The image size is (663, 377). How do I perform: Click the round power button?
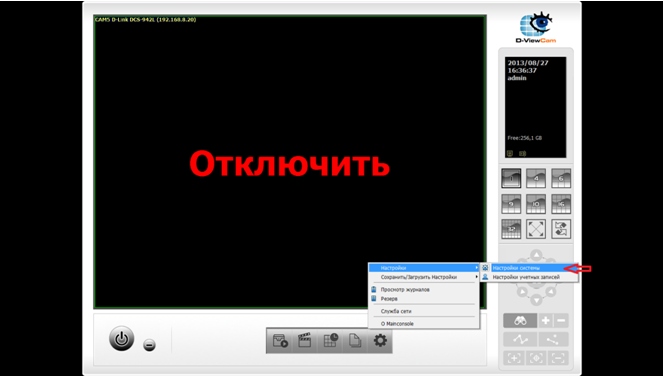pos(121,339)
